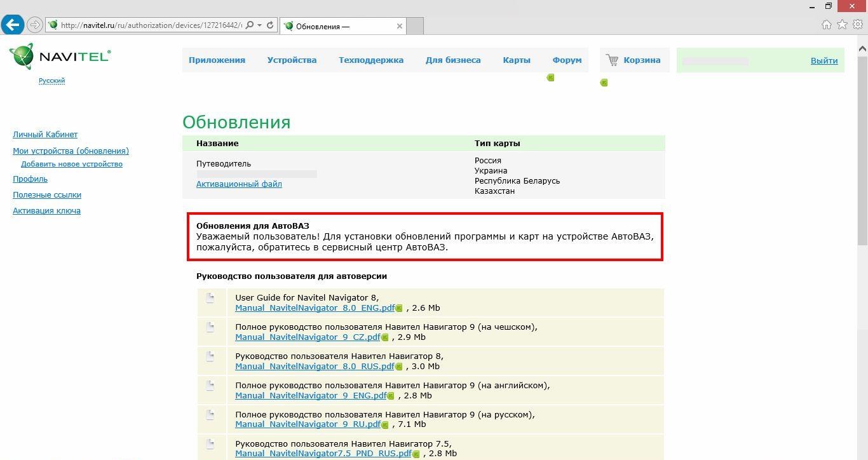This screenshot has width=868, height=460.
Task: Click the search magnifier in address bar
Action: 250,25
